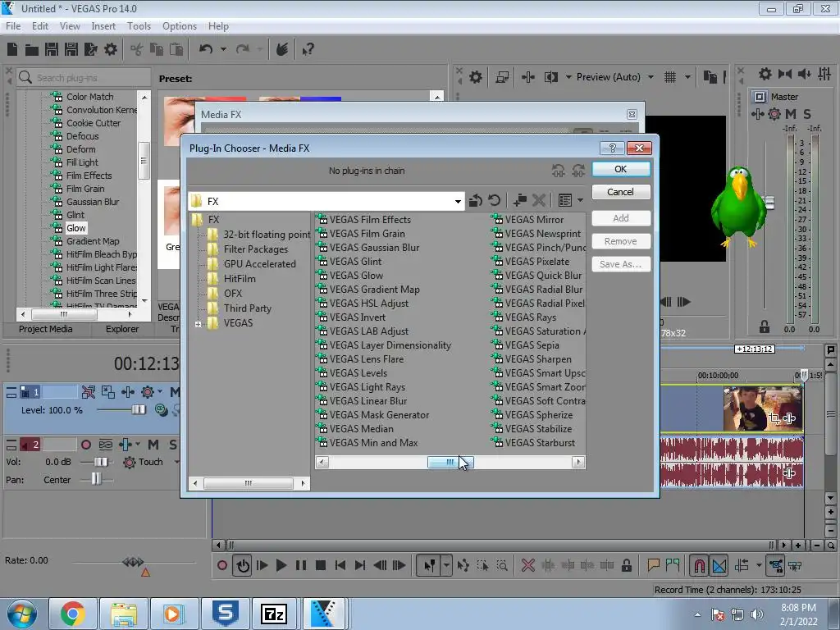This screenshot has height=630, width=840.
Task: Click the Record button in transport bar
Action: coord(222,565)
